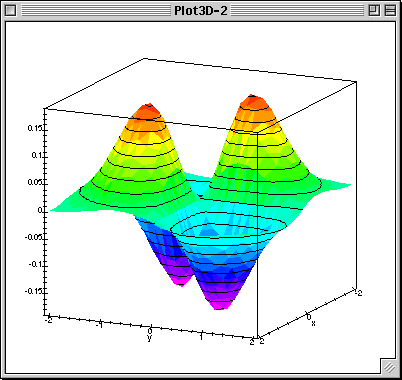
Task: Click the 0 tick label on x axis
Action: pos(309,316)
